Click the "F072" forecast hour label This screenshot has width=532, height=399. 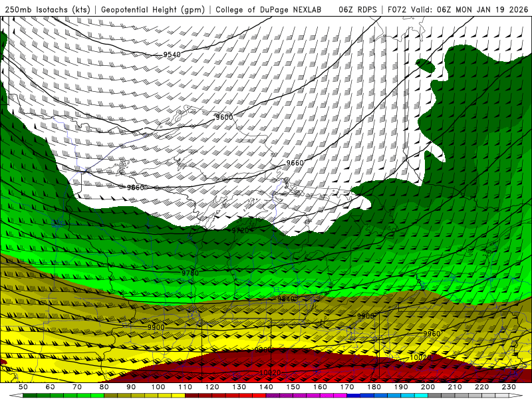[x=397, y=9]
